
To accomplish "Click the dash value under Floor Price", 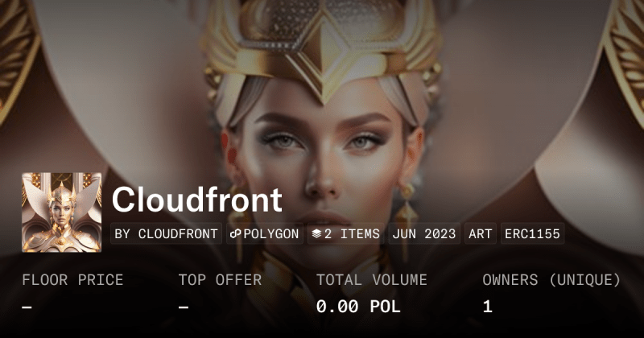I will click(27, 307).
